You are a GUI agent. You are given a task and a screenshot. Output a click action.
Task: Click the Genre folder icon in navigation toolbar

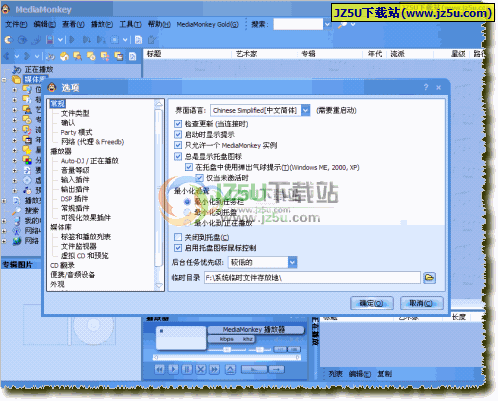(x=105, y=57)
